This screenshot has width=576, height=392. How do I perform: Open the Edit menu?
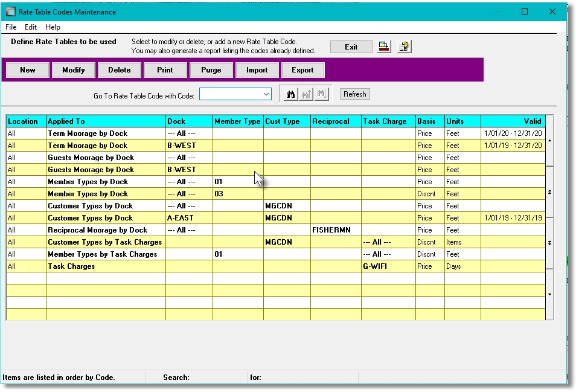pos(30,27)
